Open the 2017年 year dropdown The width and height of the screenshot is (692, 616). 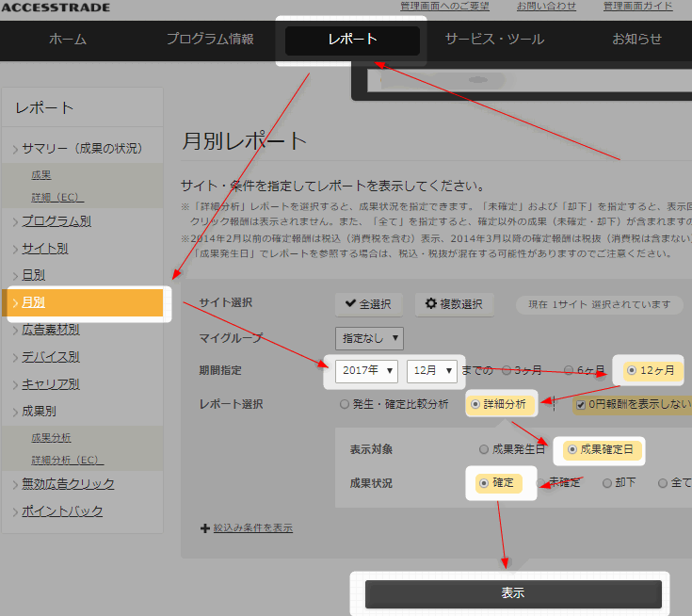click(367, 370)
